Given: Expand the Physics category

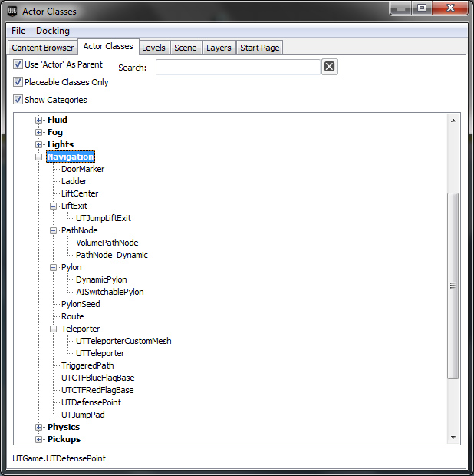Looking at the screenshot, I should tap(39, 427).
